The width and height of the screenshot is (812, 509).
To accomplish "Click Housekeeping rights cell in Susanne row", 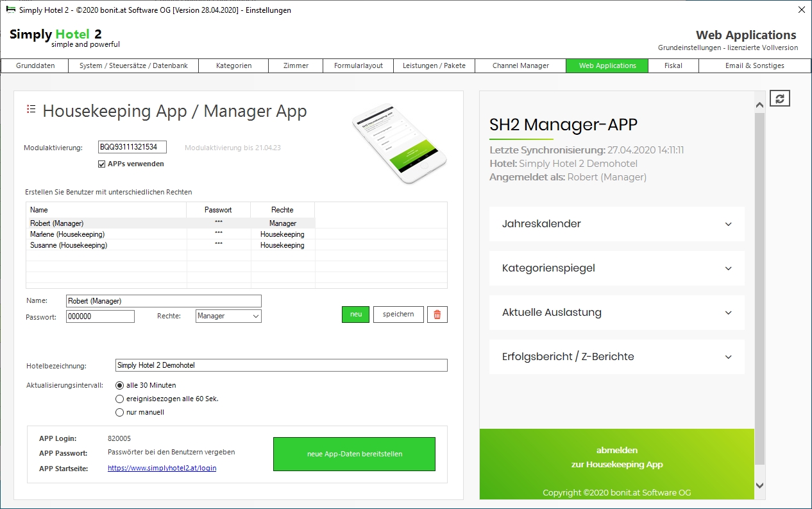I will [x=283, y=245].
